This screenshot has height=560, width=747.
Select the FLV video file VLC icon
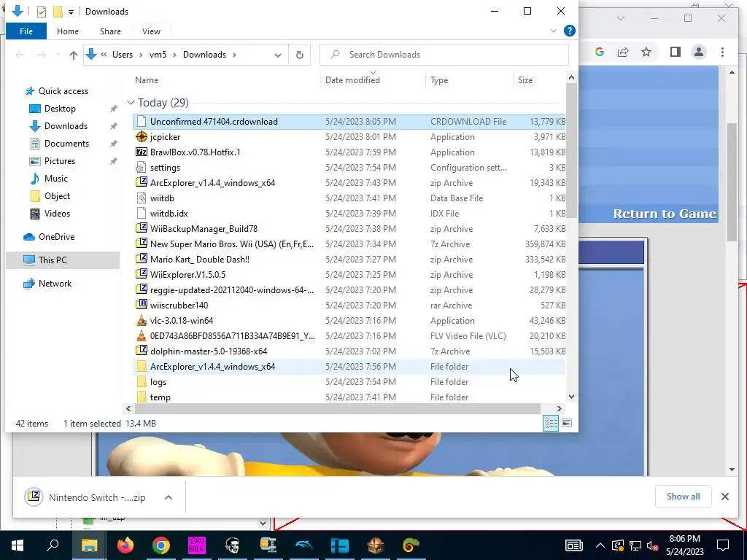[x=142, y=335]
